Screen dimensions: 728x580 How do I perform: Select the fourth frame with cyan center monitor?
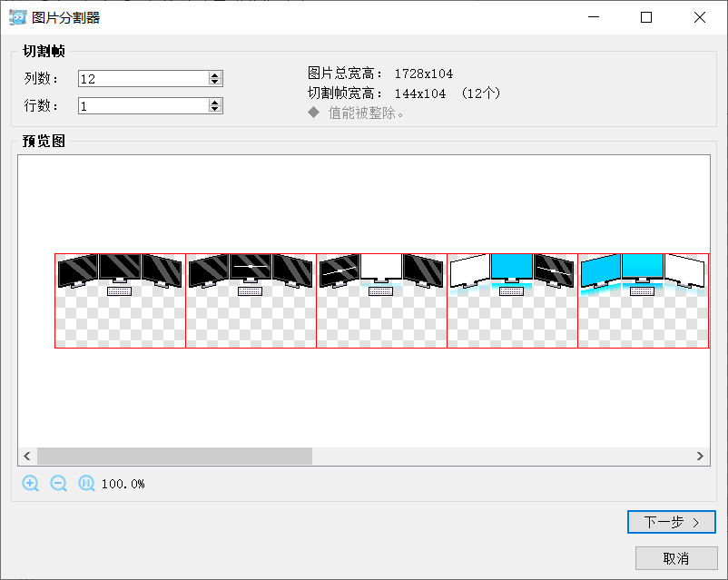pyautogui.click(x=512, y=300)
